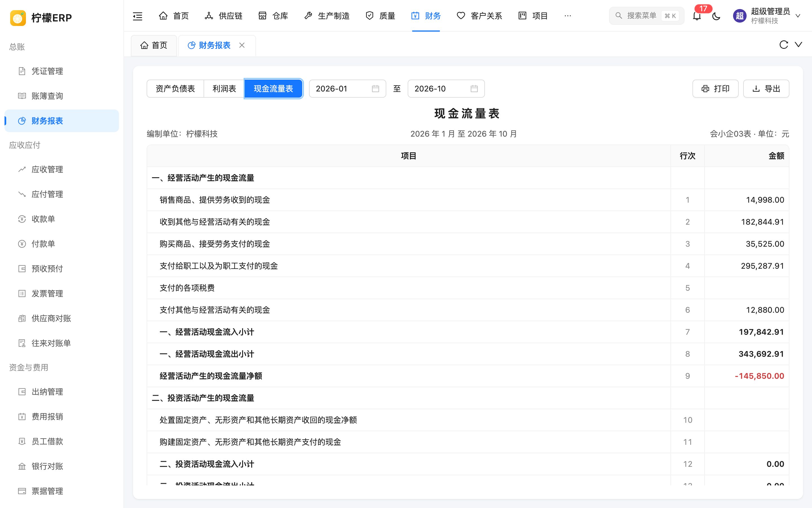The width and height of the screenshot is (812, 508).
Task: Open the end month picker 2026-10
Action: 446,89
